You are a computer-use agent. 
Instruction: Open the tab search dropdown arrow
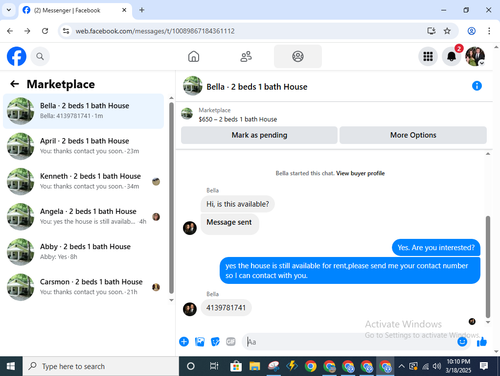9,10
